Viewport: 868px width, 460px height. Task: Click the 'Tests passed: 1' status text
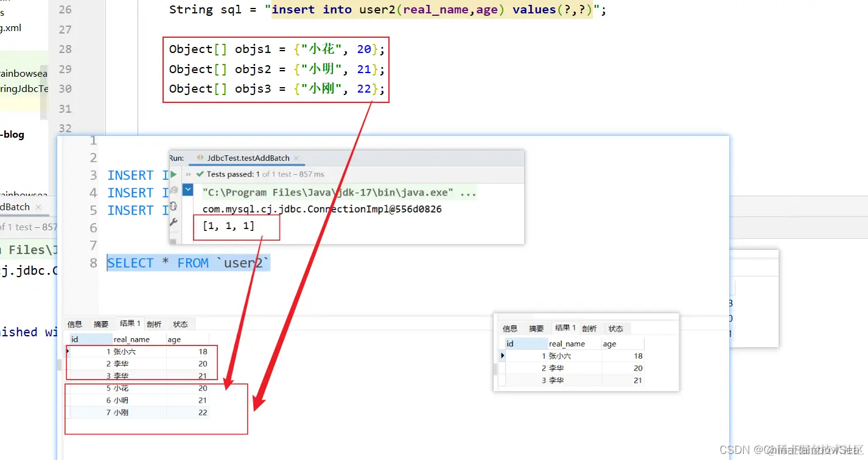click(x=233, y=174)
